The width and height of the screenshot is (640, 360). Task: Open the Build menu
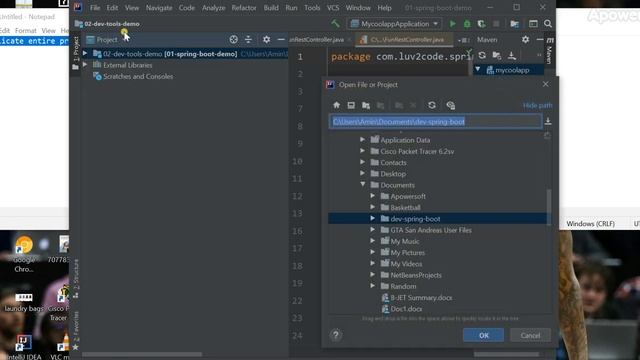click(271, 7)
